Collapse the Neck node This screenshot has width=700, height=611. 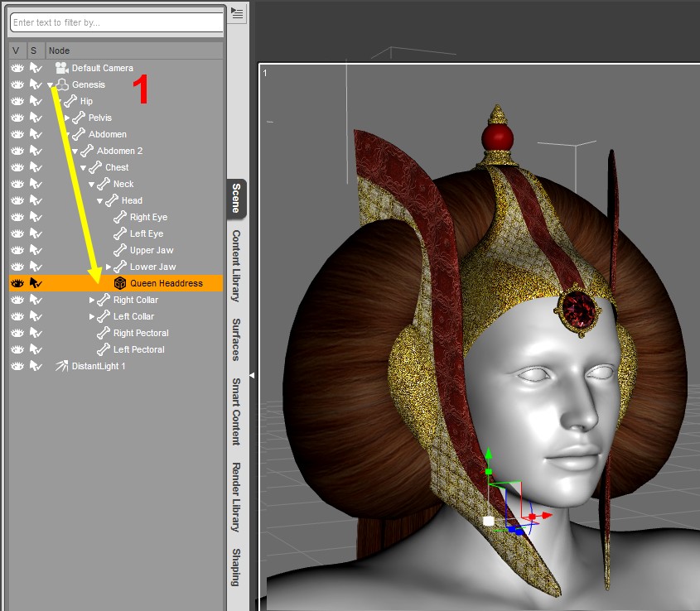pos(91,185)
